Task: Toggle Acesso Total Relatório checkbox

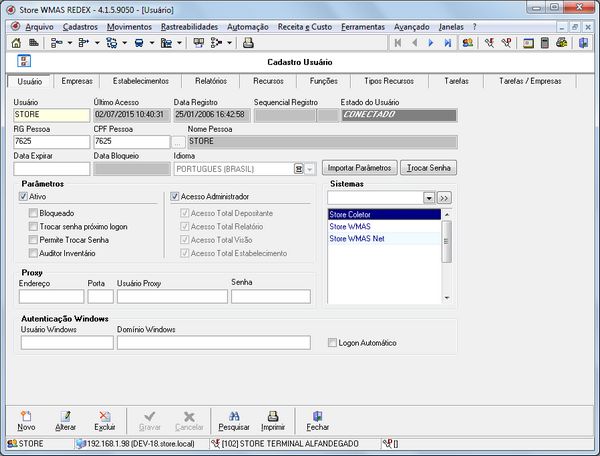Action: 184,226
